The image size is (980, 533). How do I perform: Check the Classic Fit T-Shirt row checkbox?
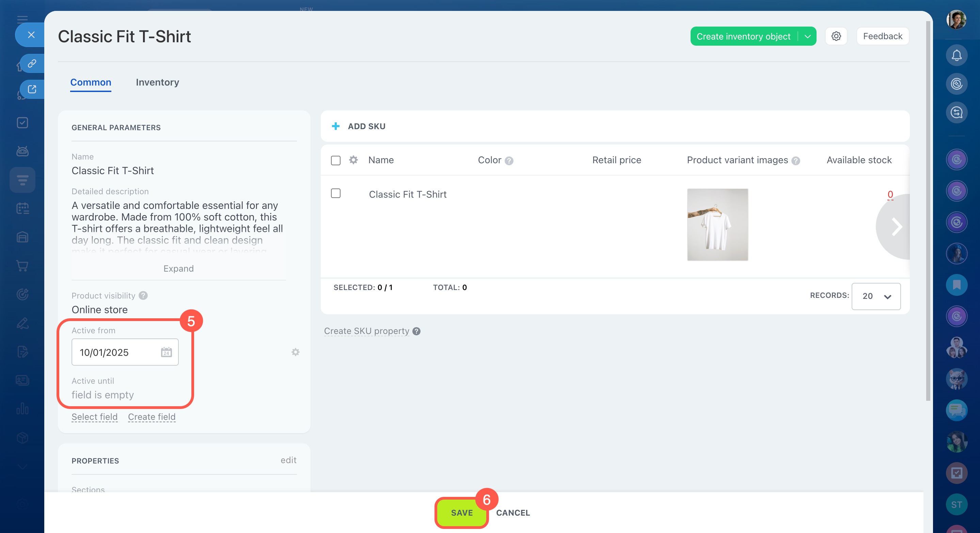click(x=335, y=194)
